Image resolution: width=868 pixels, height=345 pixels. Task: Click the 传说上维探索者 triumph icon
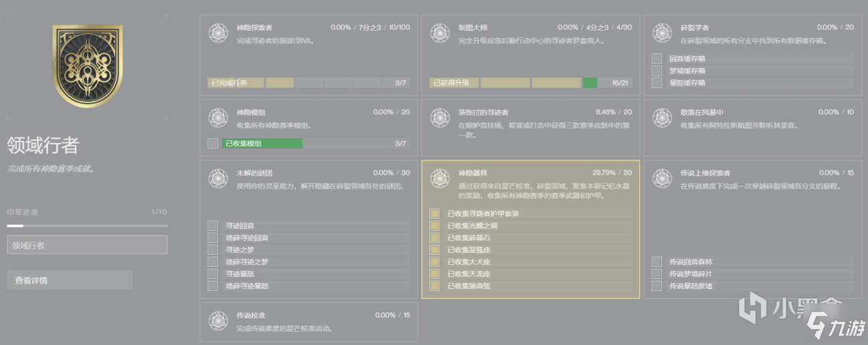pyautogui.click(x=662, y=178)
